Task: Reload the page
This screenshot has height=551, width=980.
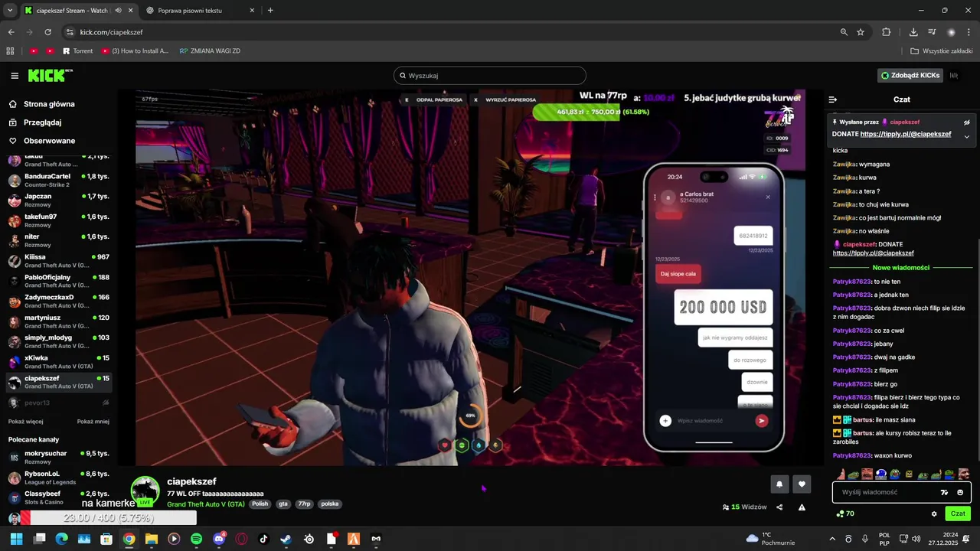Action: 48,32
